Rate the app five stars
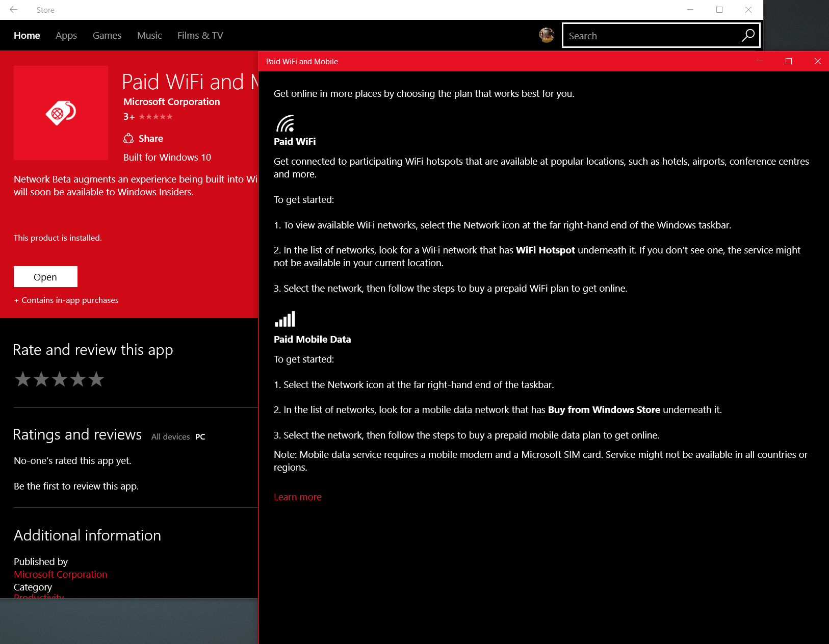This screenshot has height=644, width=829. coord(96,379)
